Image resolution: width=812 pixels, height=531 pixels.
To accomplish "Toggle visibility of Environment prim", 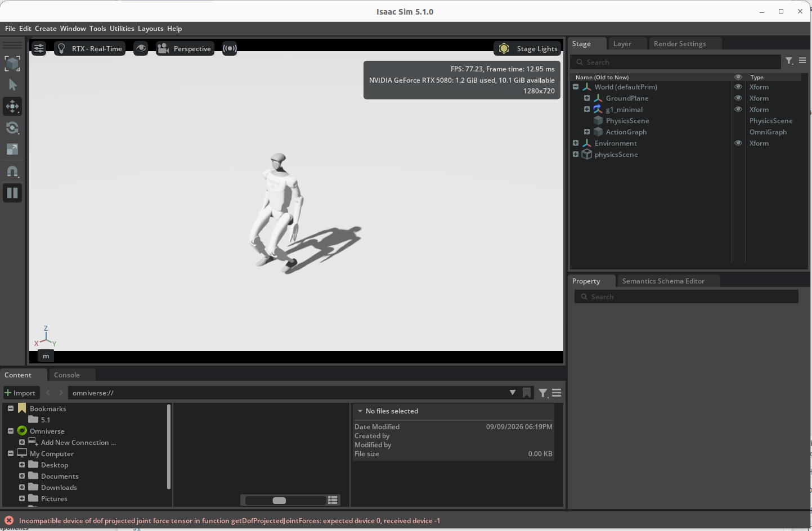I will (x=738, y=143).
